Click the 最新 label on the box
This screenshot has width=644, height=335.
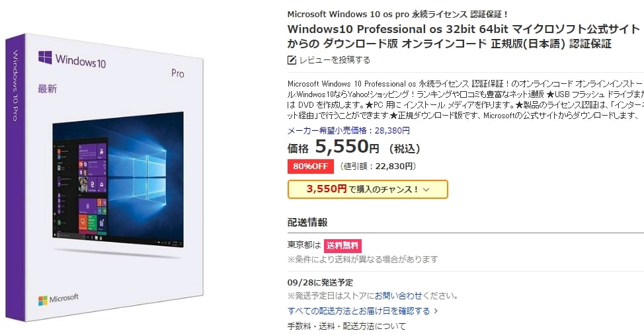pos(46,87)
